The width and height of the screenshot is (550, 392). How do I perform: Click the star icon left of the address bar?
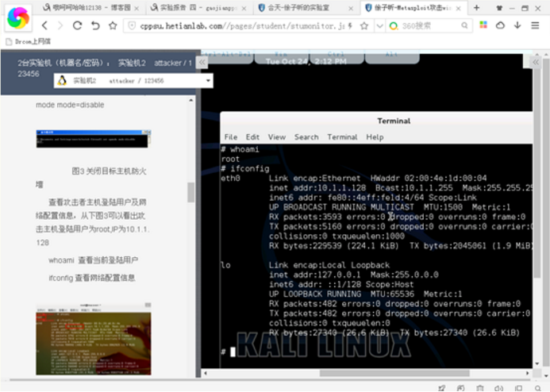tap(113, 25)
